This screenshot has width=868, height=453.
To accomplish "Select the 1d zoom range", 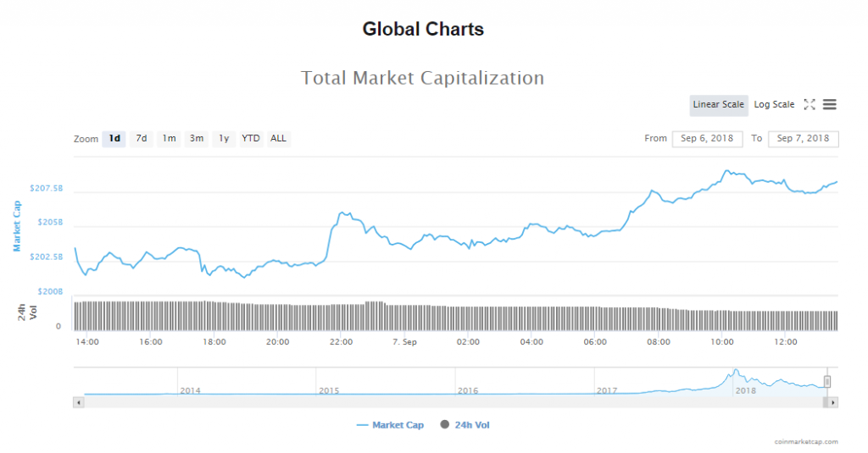I will [114, 138].
